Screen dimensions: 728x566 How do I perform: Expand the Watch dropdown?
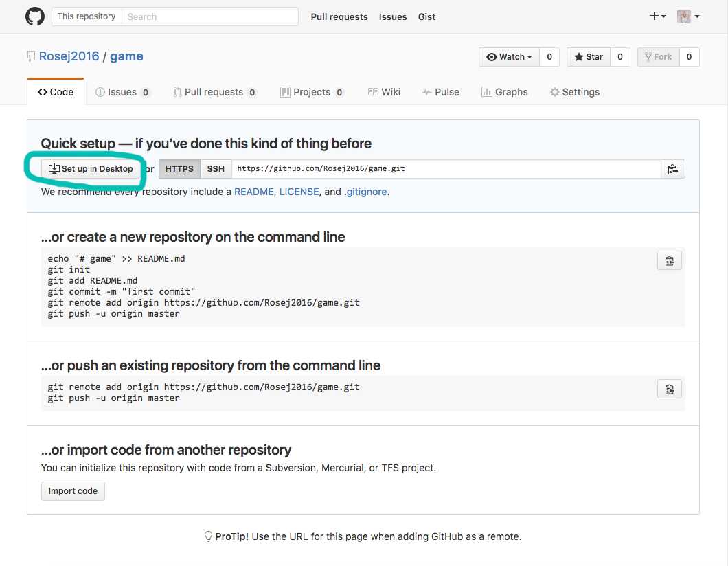(509, 56)
